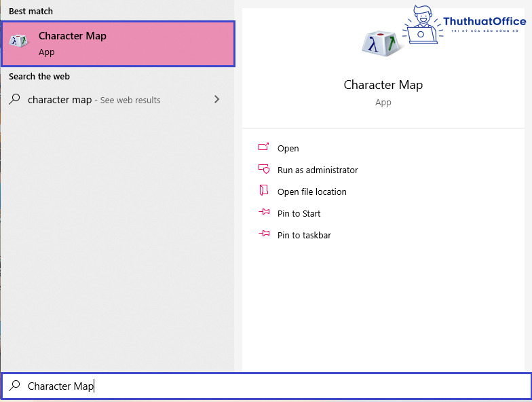
Task: Select the Open file location label
Action: pos(311,191)
